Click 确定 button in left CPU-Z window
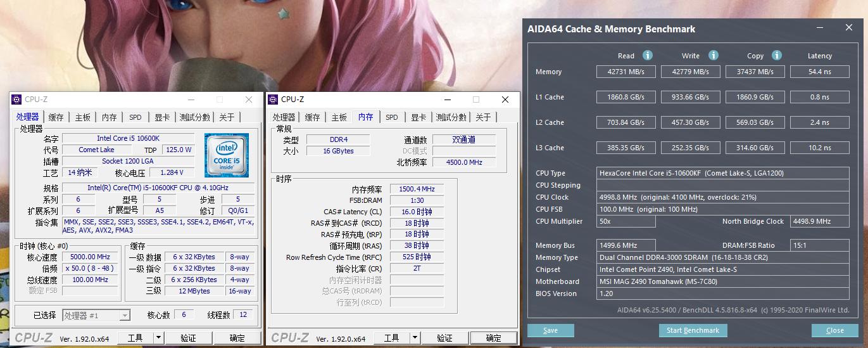This screenshot has height=348, width=868. coord(237,338)
